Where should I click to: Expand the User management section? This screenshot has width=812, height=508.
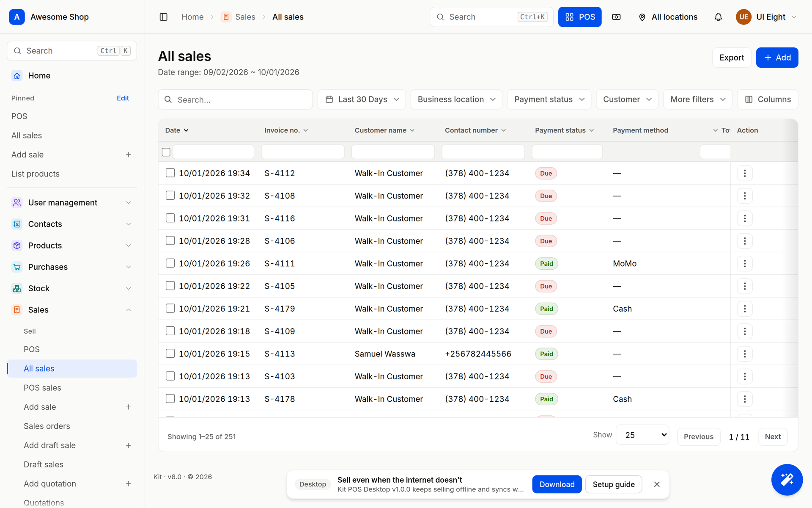(72, 203)
